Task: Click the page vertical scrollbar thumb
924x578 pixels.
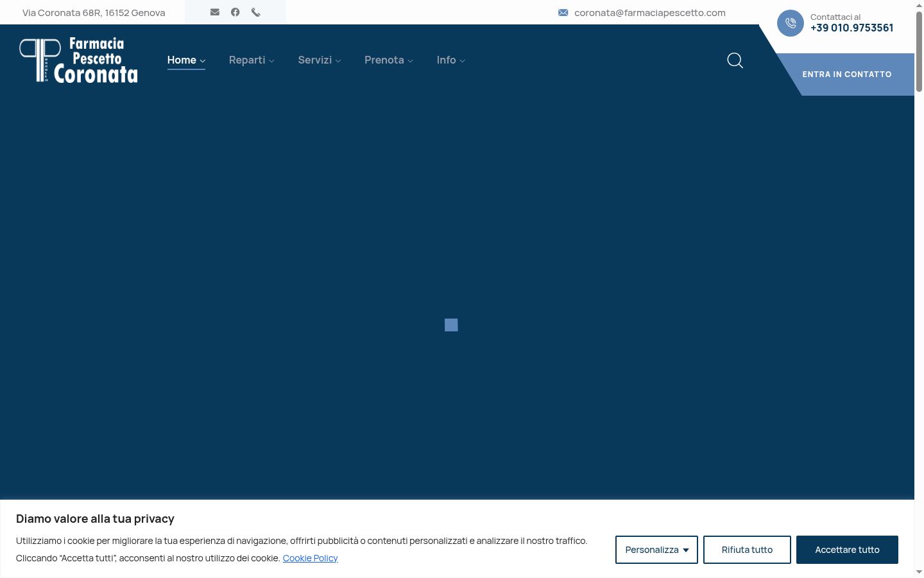Action: click(919, 51)
